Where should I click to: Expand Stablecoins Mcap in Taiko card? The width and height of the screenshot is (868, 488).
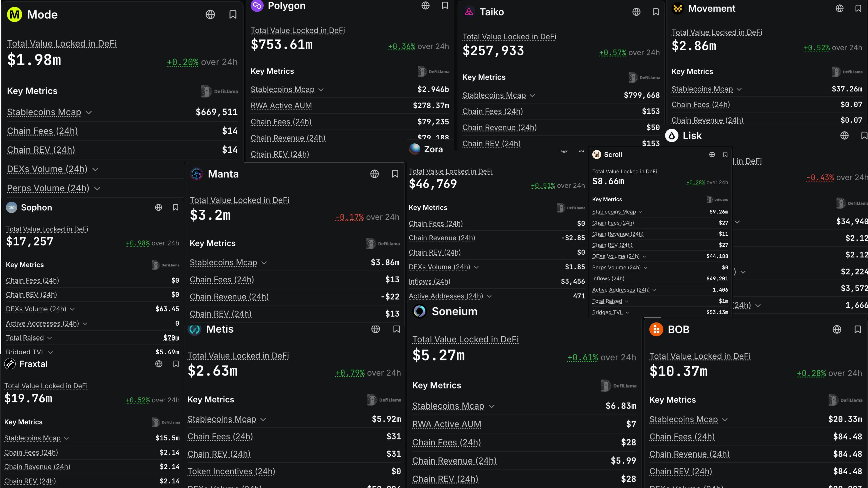[532, 96]
